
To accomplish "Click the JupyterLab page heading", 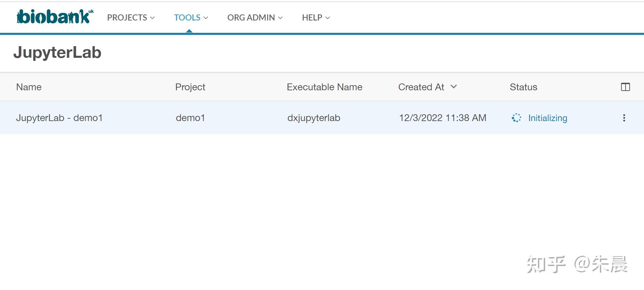I will click(x=57, y=53).
